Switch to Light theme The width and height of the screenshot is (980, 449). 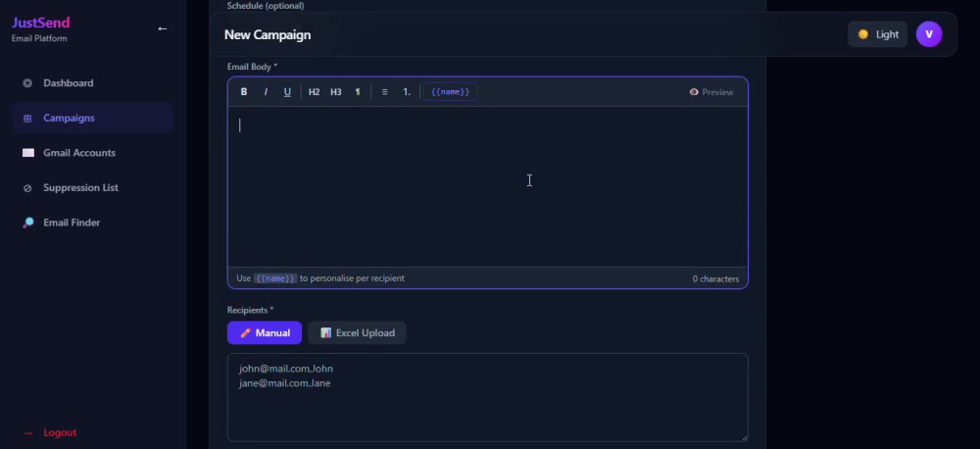(877, 34)
